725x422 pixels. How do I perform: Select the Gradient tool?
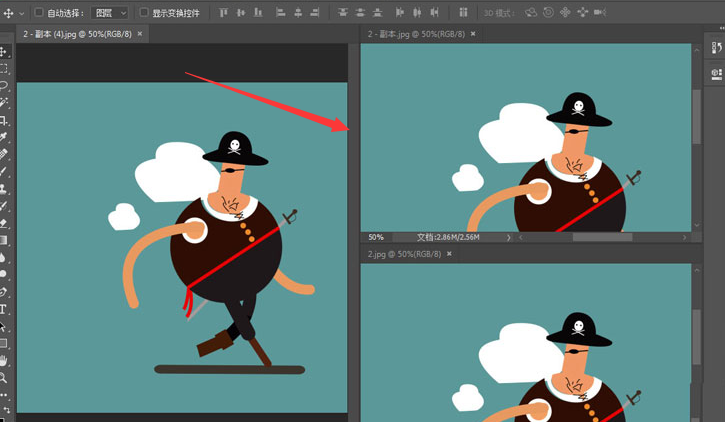[x=4, y=240]
